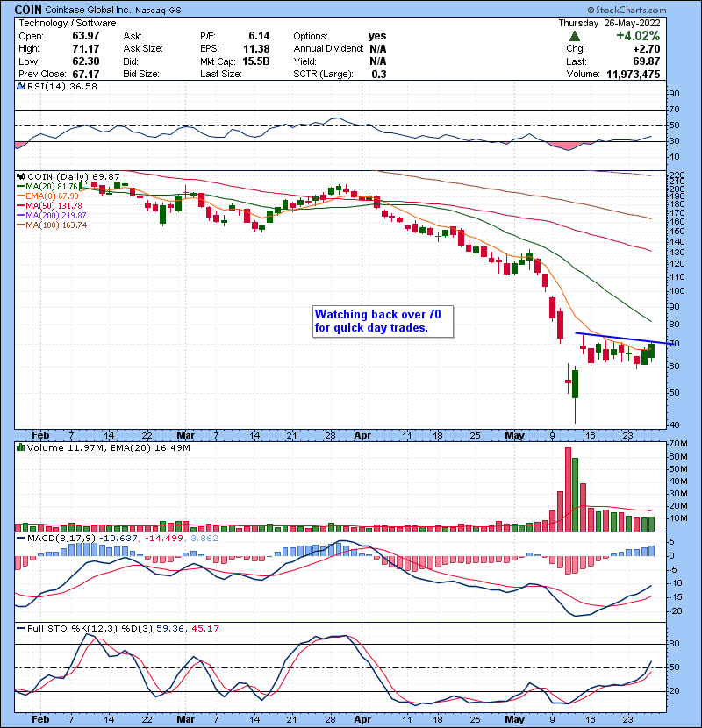Select the Coinbase Global Inc. company name

(x=89, y=10)
